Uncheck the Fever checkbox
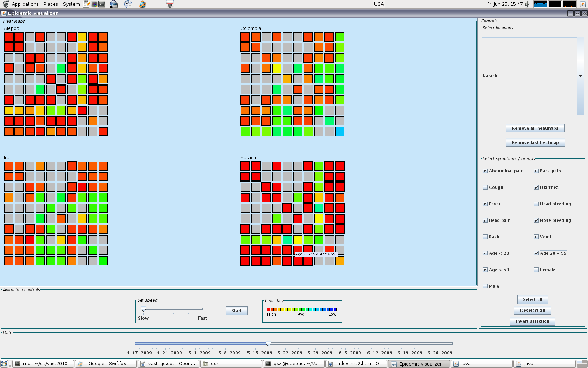Image resolution: width=588 pixels, height=368 pixels. tap(485, 204)
